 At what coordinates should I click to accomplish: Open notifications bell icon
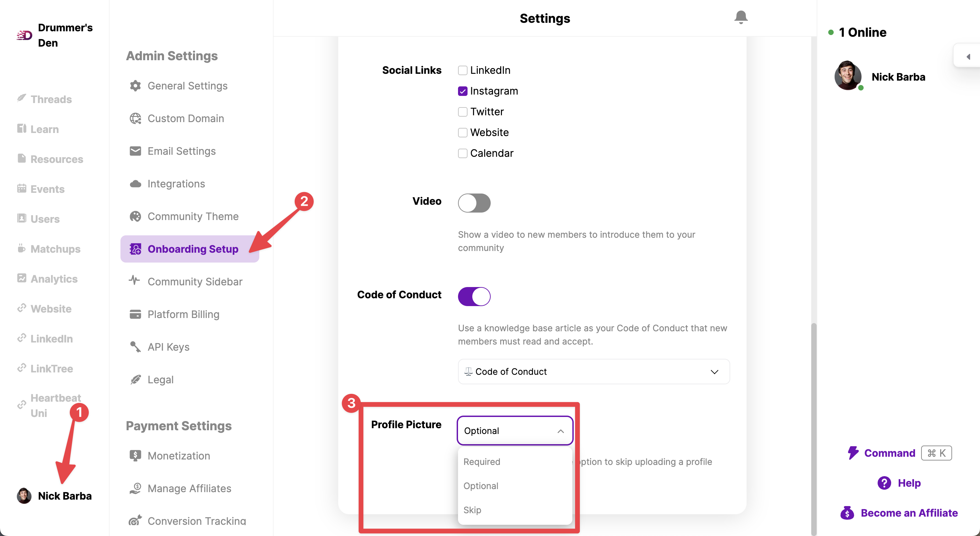[x=741, y=17]
